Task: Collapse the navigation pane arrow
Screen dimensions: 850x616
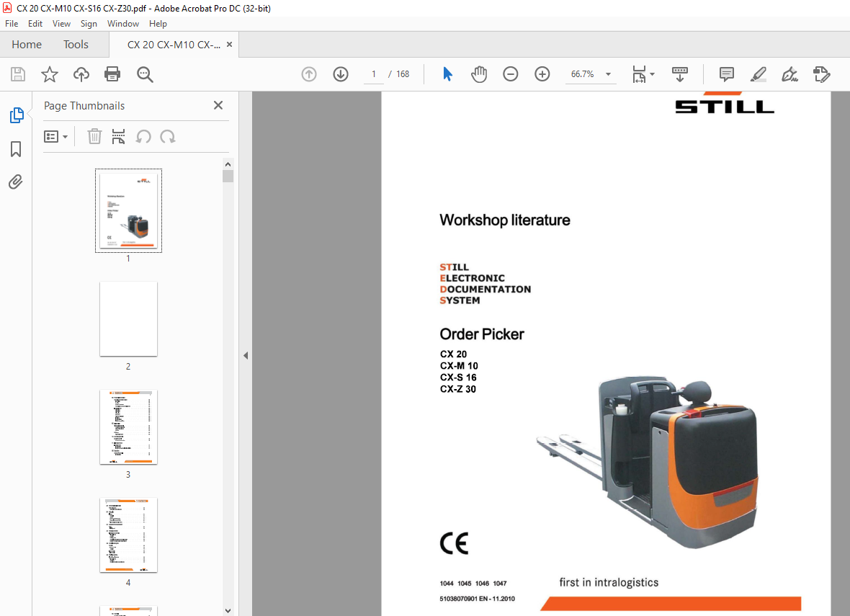Action: tap(246, 356)
